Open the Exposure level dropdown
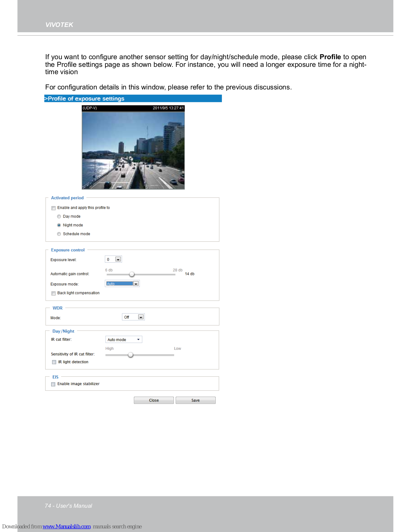 pos(118,259)
